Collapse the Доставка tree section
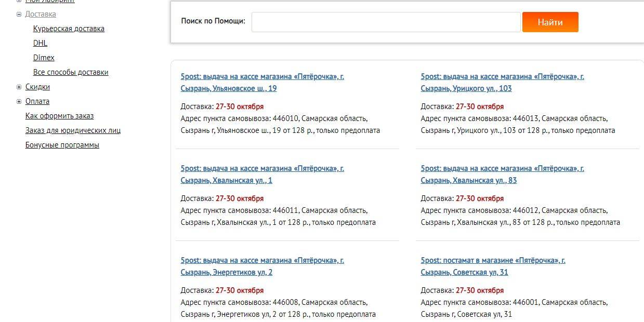The height and width of the screenshot is (322, 644). click(19, 15)
